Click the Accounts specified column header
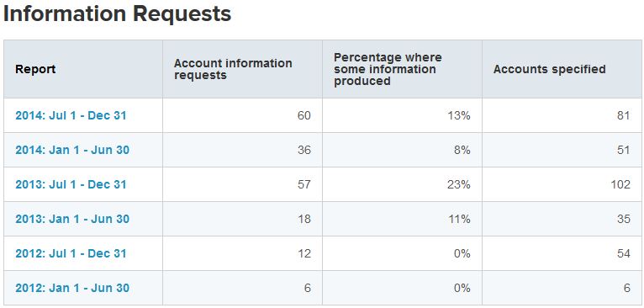Viewport: 644px width, 308px height. coord(550,69)
